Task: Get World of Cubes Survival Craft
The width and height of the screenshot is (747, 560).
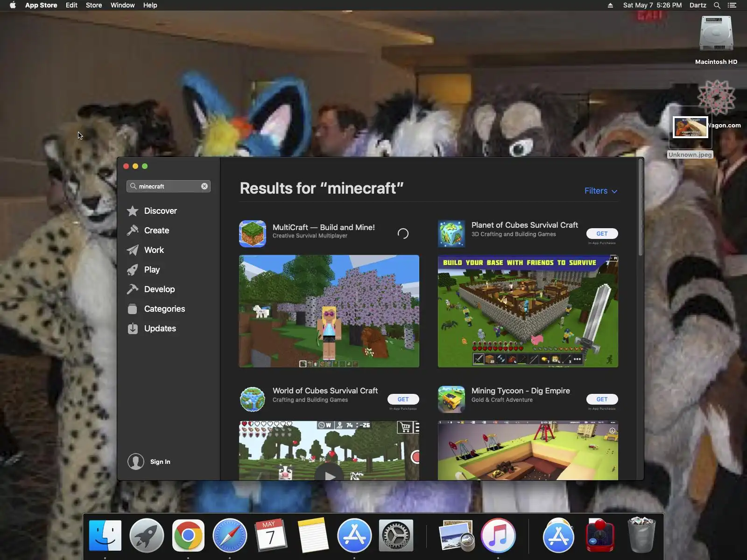Action: tap(403, 399)
